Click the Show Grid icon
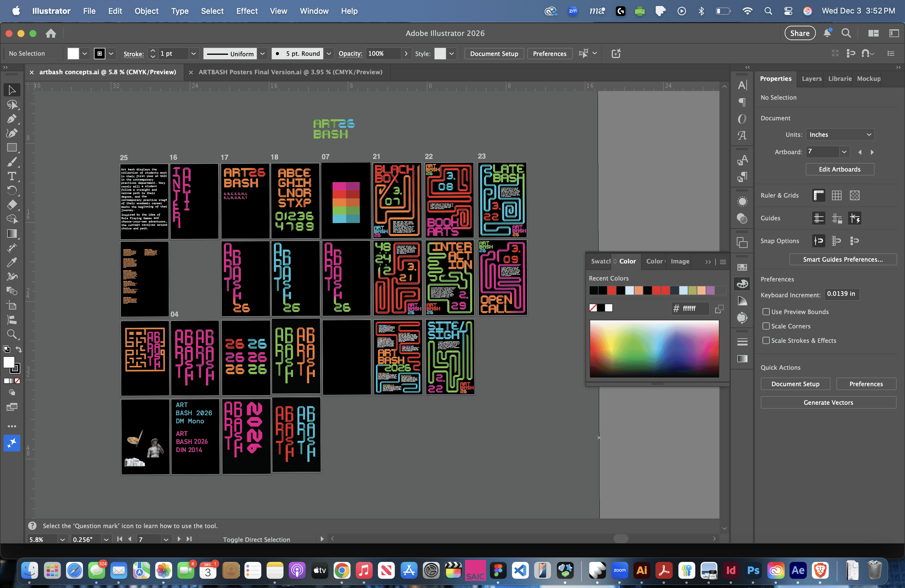This screenshot has height=588, width=905. coord(836,196)
